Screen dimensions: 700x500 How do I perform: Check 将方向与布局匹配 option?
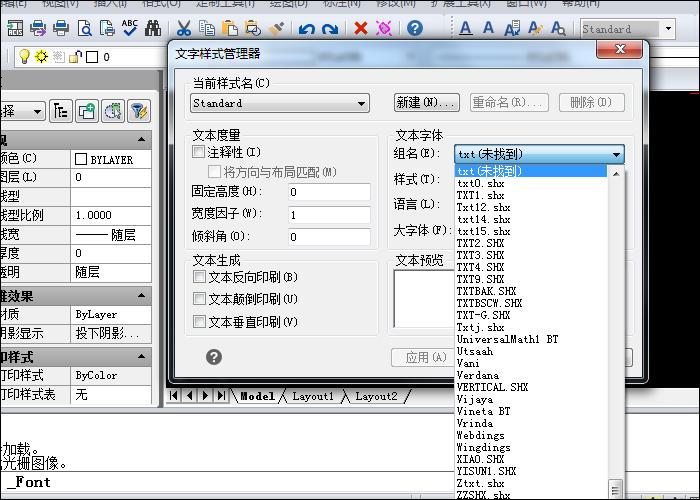click(214, 171)
